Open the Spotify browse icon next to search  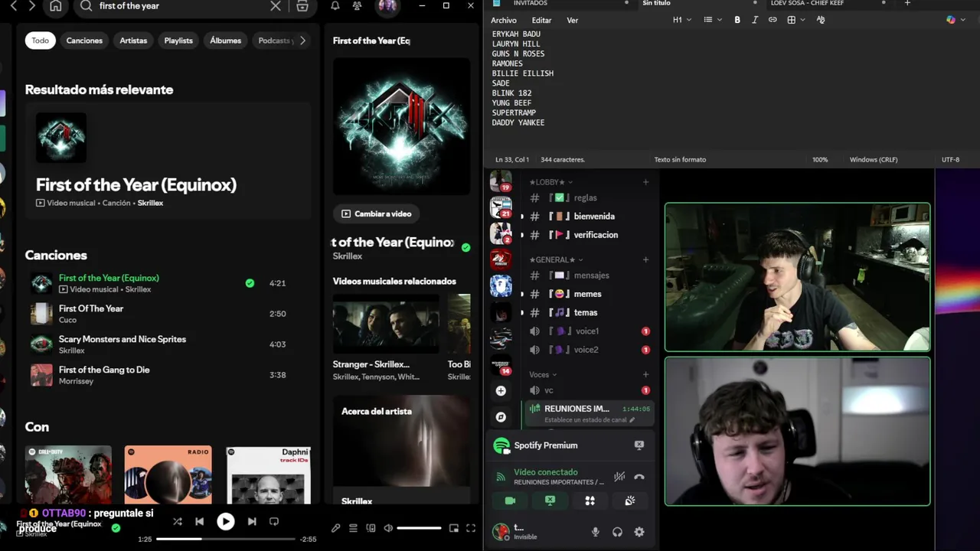pos(302,6)
